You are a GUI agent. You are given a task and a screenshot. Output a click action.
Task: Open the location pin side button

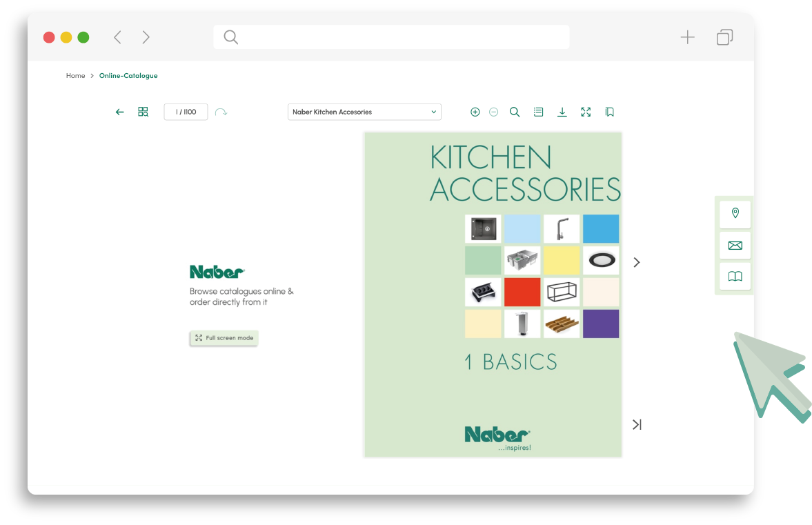tap(735, 214)
